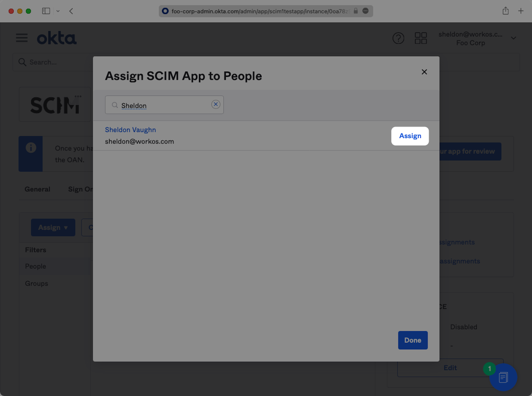This screenshot has width=532, height=396.
Task: Open the apps grid icon
Action: 421,38
